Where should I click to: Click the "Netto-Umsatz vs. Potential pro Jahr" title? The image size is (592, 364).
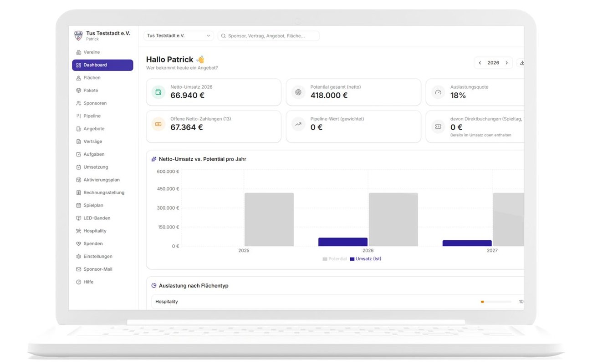(203, 159)
